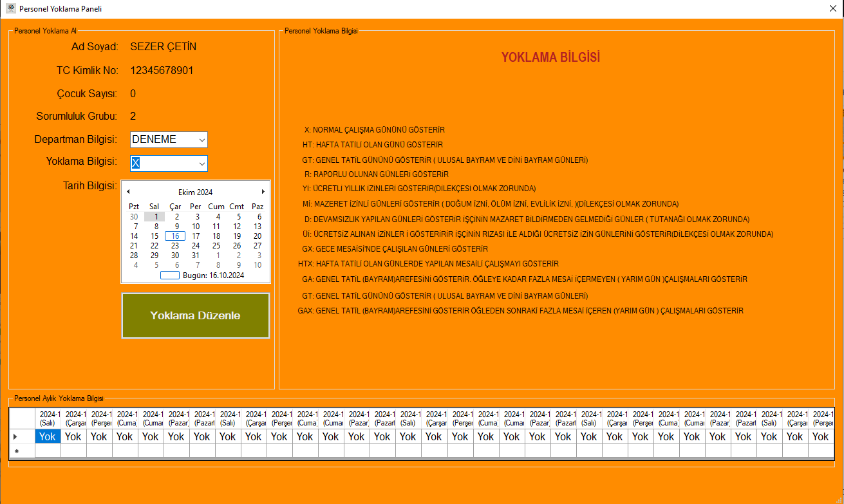Click the first 2024-1 (Salı) column header
Image resolution: width=844 pixels, height=504 pixels.
pos(48,418)
